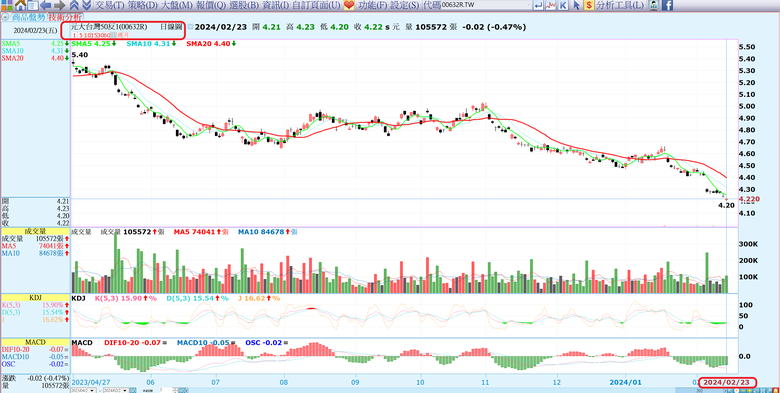Viewport: 780px width, 393px height.
Task: Open the 分析工具(L) menu
Action: click(620, 5)
